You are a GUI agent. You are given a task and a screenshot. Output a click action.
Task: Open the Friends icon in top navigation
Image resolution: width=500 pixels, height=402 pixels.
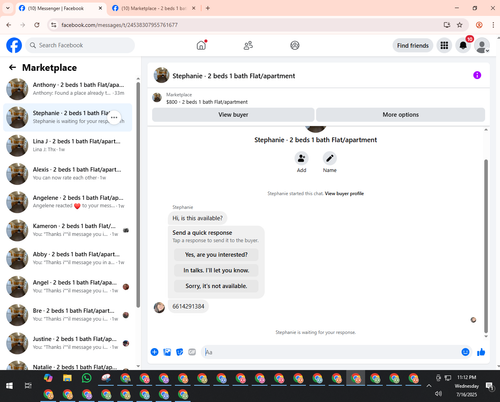pyautogui.click(x=248, y=45)
